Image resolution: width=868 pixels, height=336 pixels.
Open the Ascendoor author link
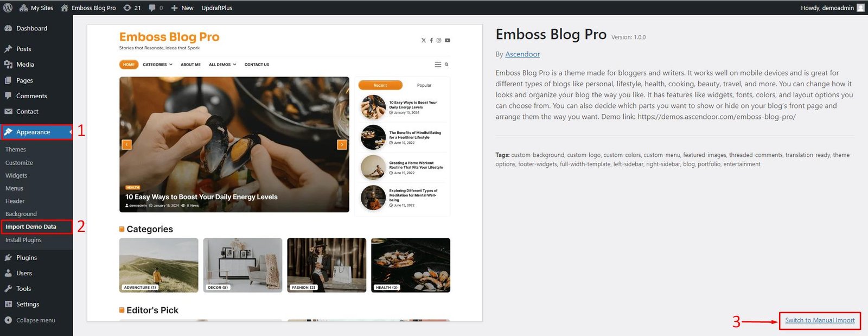(x=522, y=54)
